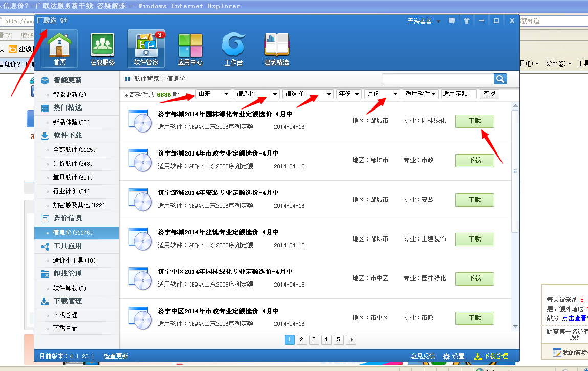The width and height of the screenshot is (588, 371).
Task: Select 软件卸载 (3) in sidebar
Action: (70, 288)
